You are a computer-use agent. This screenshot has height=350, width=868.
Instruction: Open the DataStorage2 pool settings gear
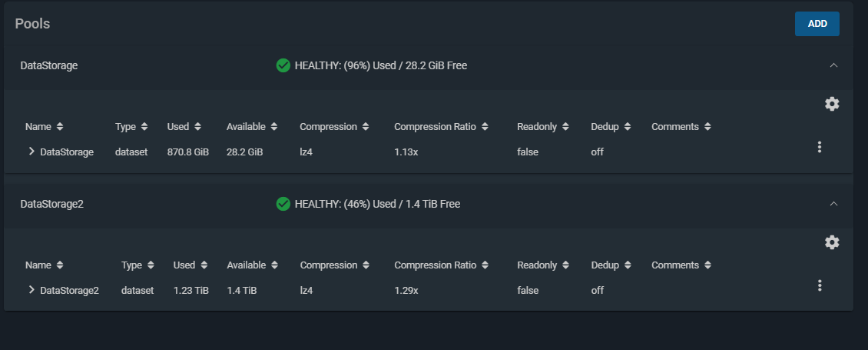(831, 242)
